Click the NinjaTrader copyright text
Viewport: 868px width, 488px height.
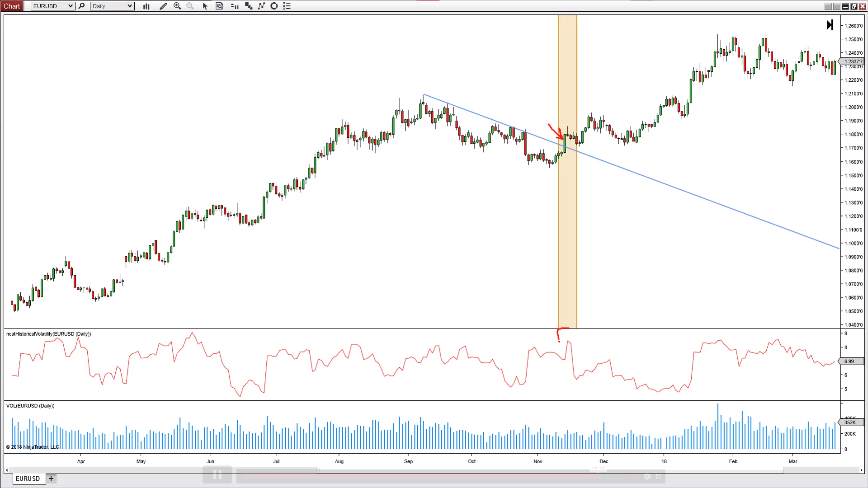click(33, 447)
